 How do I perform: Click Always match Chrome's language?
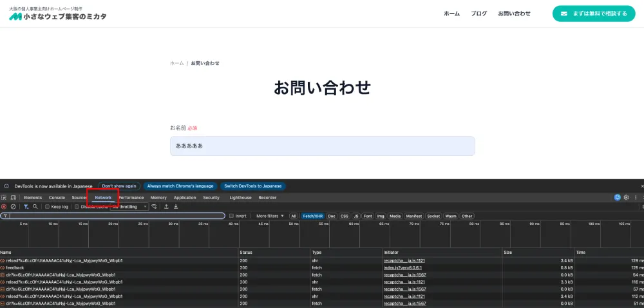(180, 186)
